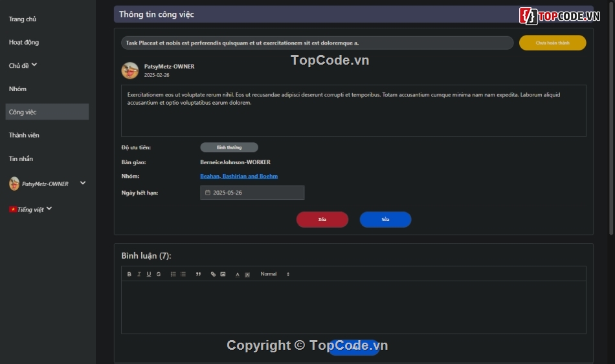615x364 pixels.
Task: Click the blue Sửa button
Action: click(x=386, y=219)
